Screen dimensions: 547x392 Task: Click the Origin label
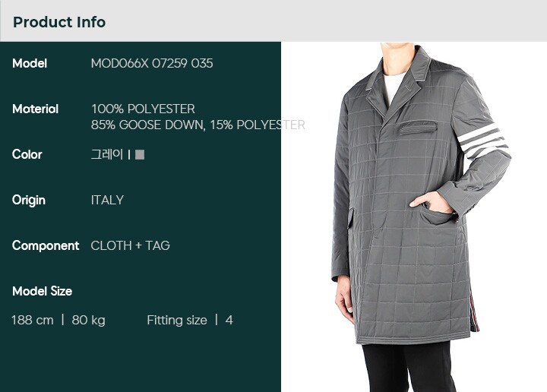29,201
